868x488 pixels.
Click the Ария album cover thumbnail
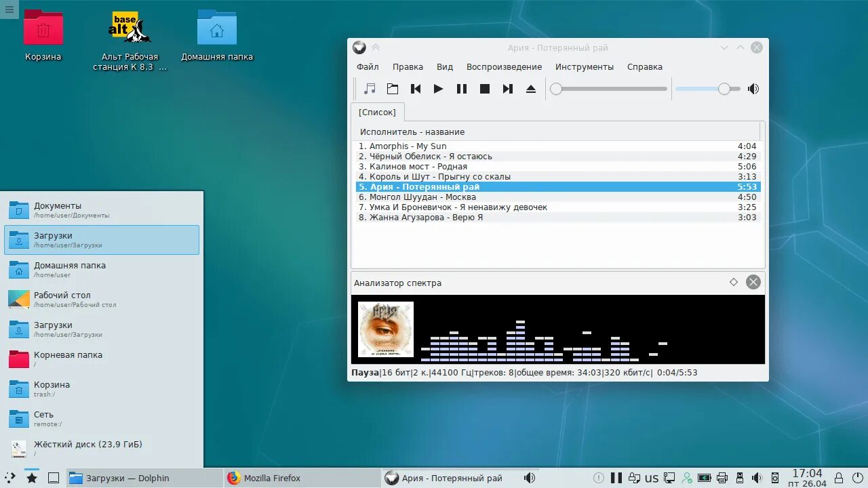(x=385, y=329)
